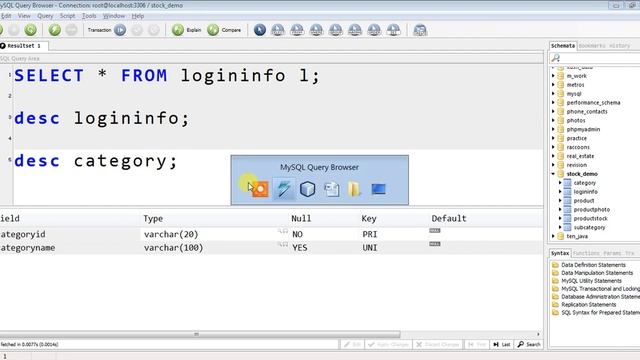This screenshot has height=360, width=640.
Task: Open the View menu
Action: tap(24, 16)
